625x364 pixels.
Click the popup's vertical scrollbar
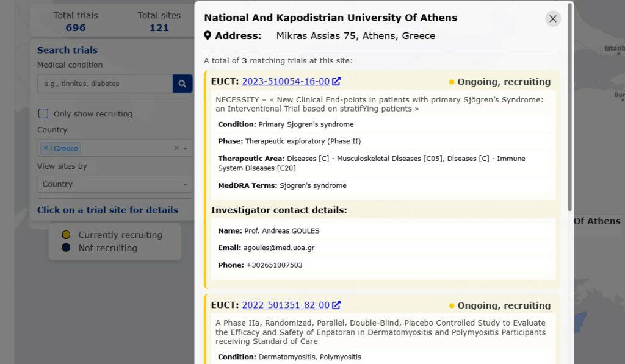(x=570, y=110)
